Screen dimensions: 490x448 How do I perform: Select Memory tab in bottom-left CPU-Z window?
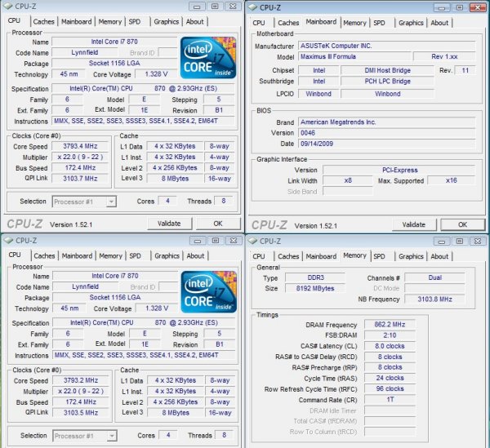110,255
